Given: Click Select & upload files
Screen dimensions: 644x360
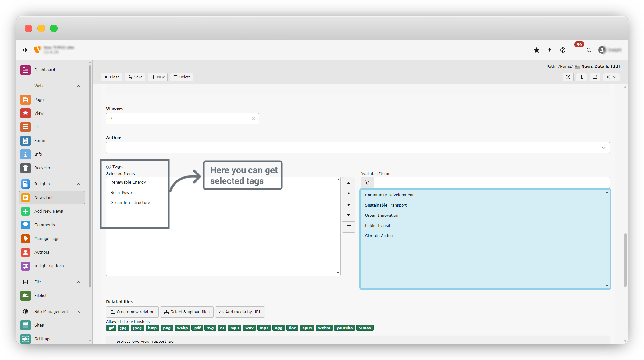Looking at the screenshot, I should (x=187, y=312).
